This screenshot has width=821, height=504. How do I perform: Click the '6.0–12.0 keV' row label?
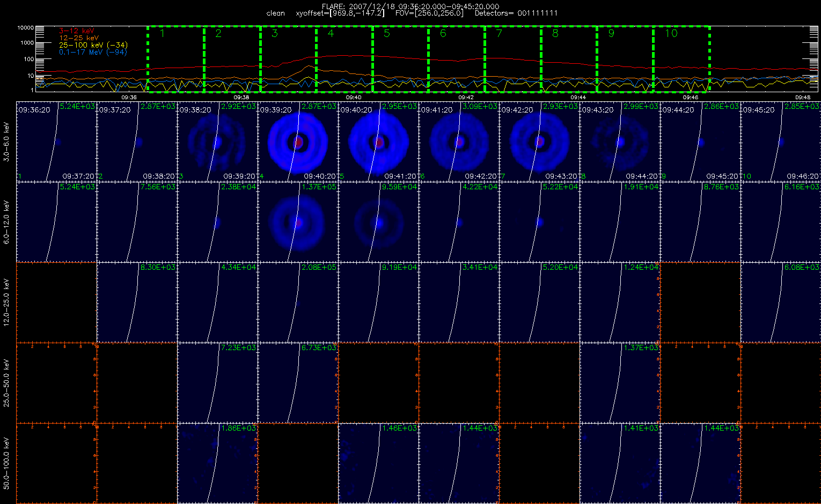tap(6, 222)
